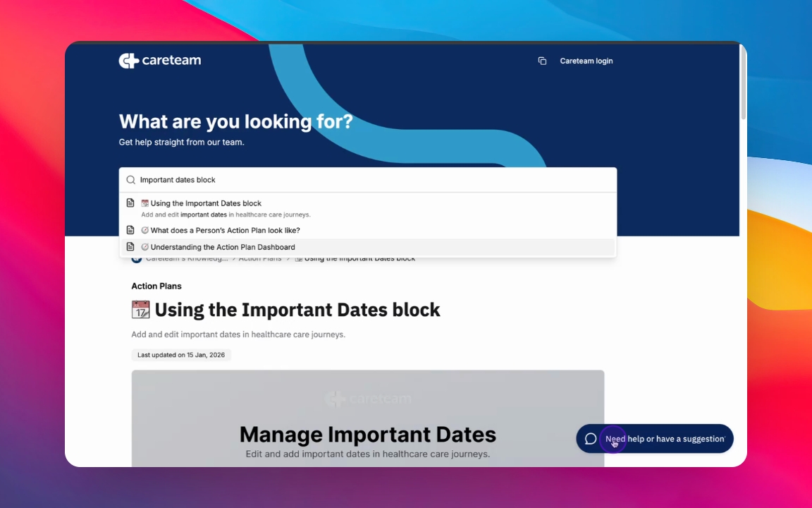Click the calendar emoji in the article title
The image size is (812, 508).
(x=140, y=310)
